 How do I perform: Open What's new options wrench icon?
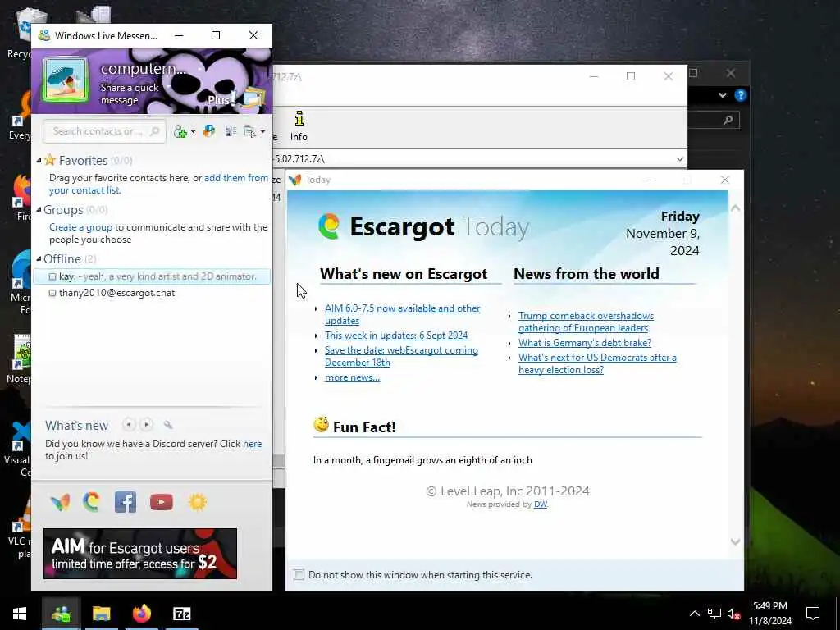[x=168, y=425]
